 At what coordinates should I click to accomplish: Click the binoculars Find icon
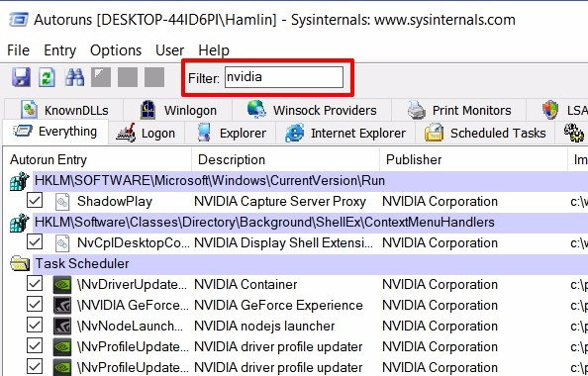tap(74, 77)
